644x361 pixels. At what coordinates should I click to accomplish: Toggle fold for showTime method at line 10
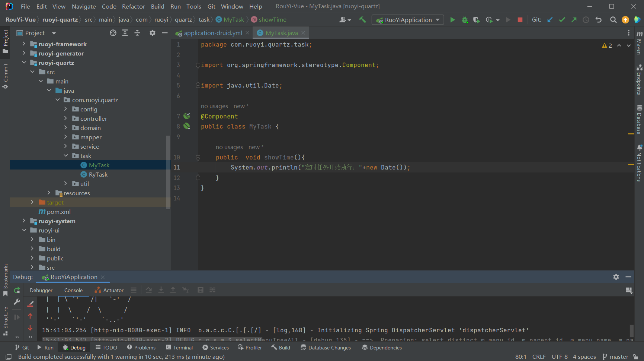pyautogui.click(x=198, y=158)
